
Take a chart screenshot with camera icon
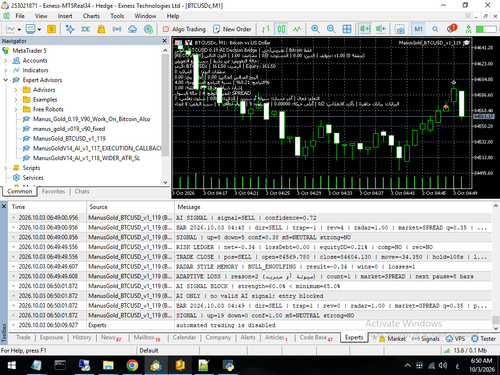click(x=400, y=29)
